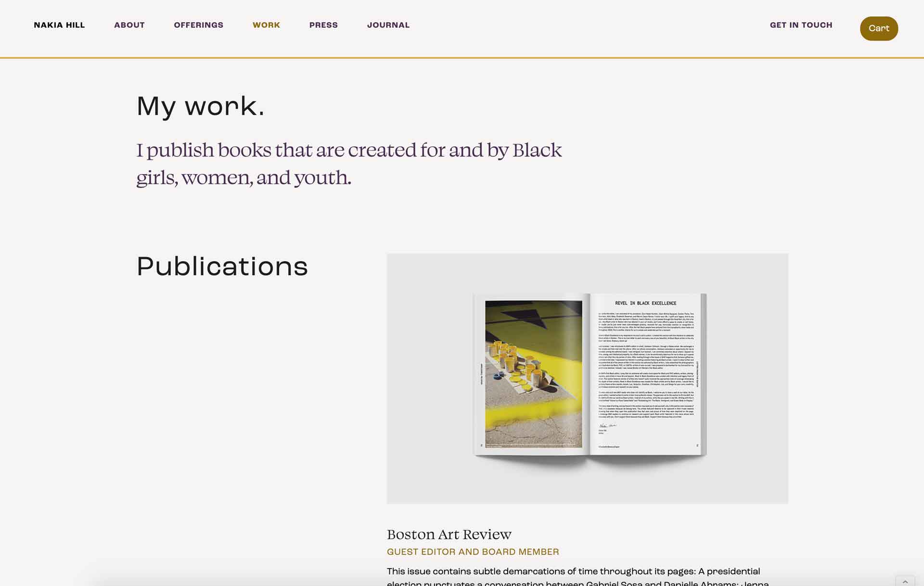Click the 'I publish books' tagline text
Screen dimensions: 924x586
pyautogui.click(x=348, y=164)
